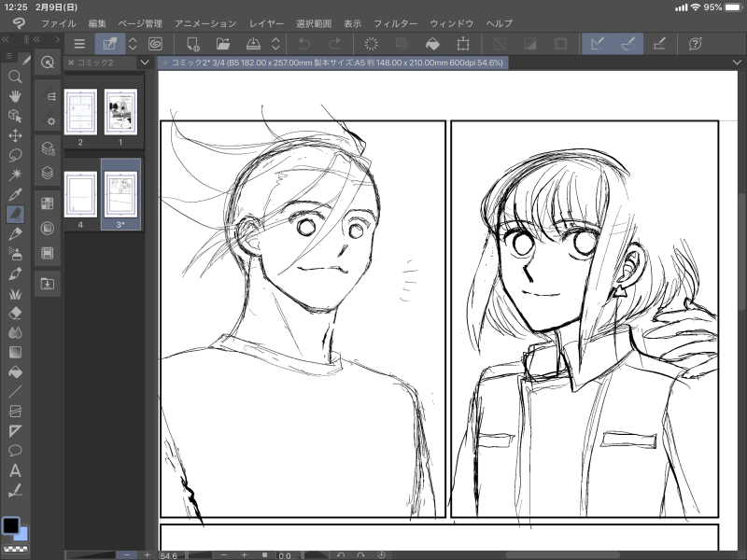Click the Fill icon in the command bar
This screenshot has height=560, width=747.
pyautogui.click(x=432, y=44)
